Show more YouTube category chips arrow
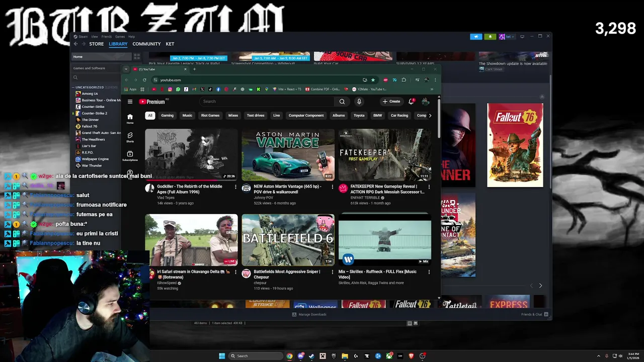 [430, 116]
